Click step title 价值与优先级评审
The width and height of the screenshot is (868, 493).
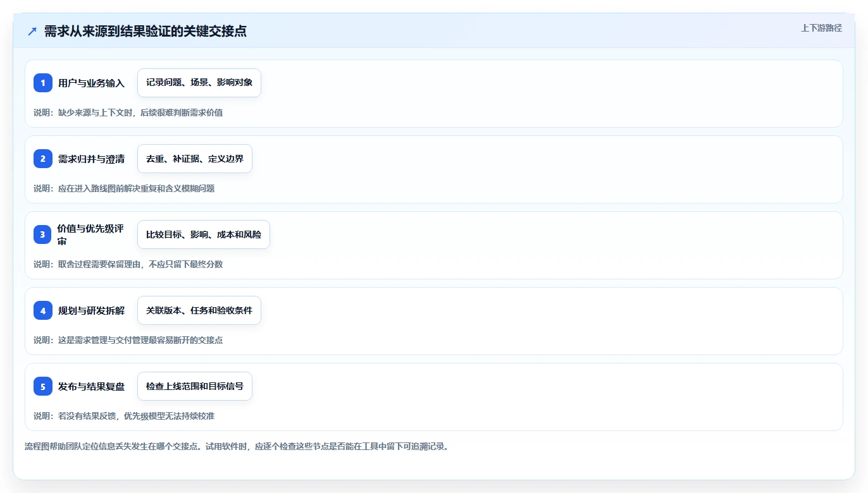[90, 234]
